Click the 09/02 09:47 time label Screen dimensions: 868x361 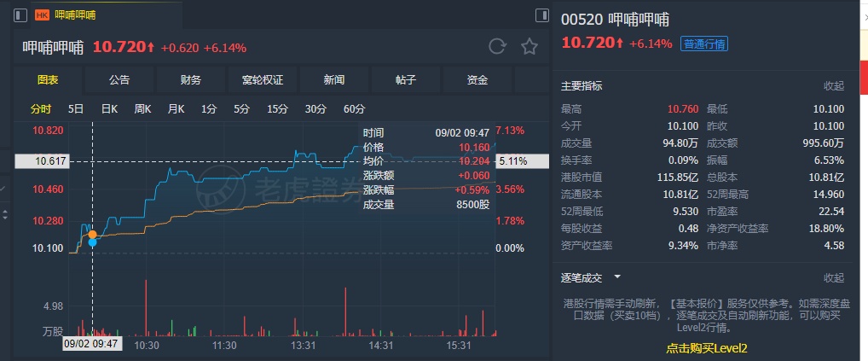(x=90, y=344)
